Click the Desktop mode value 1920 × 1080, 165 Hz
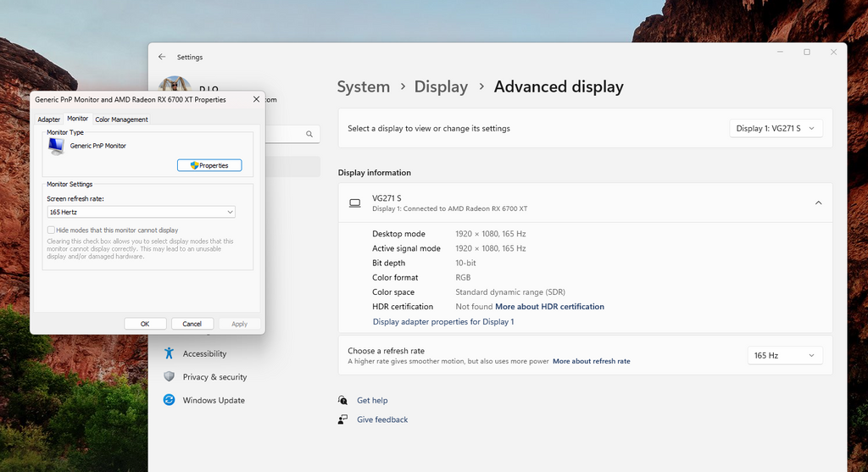 (491, 234)
